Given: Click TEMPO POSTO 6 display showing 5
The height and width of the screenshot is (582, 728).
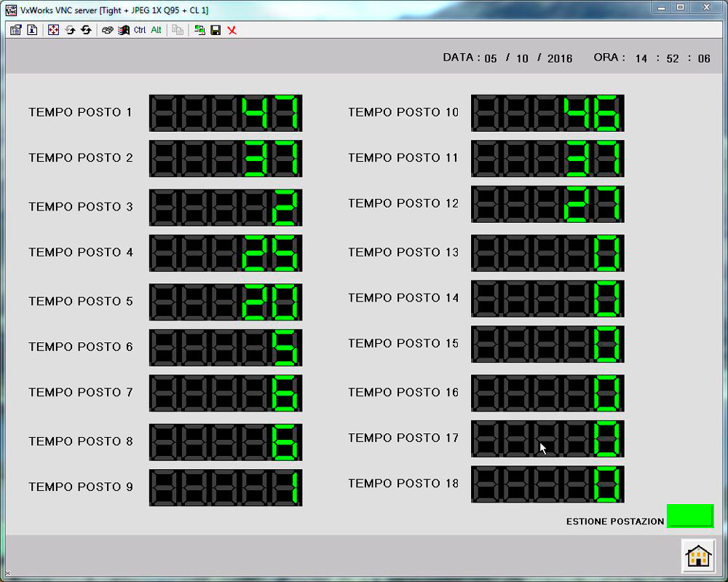Looking at the screenshot, I should pos(226,347).
